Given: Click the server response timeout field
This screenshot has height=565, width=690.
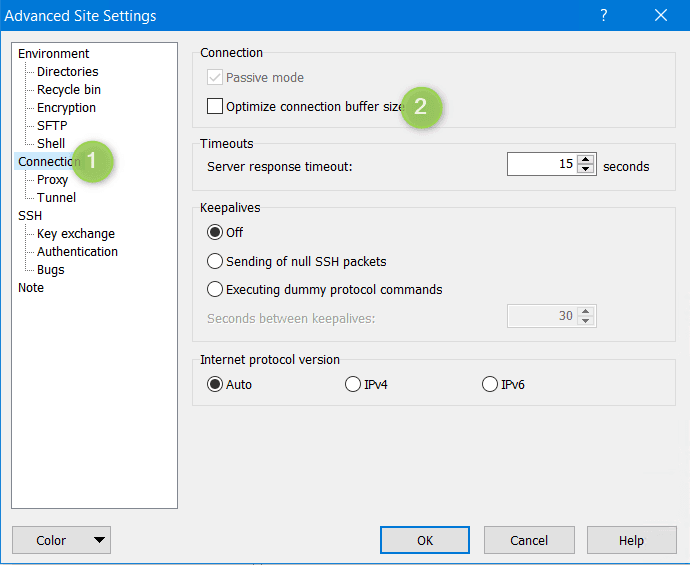Looking at the screenshot, I should (x=541, y=165).
